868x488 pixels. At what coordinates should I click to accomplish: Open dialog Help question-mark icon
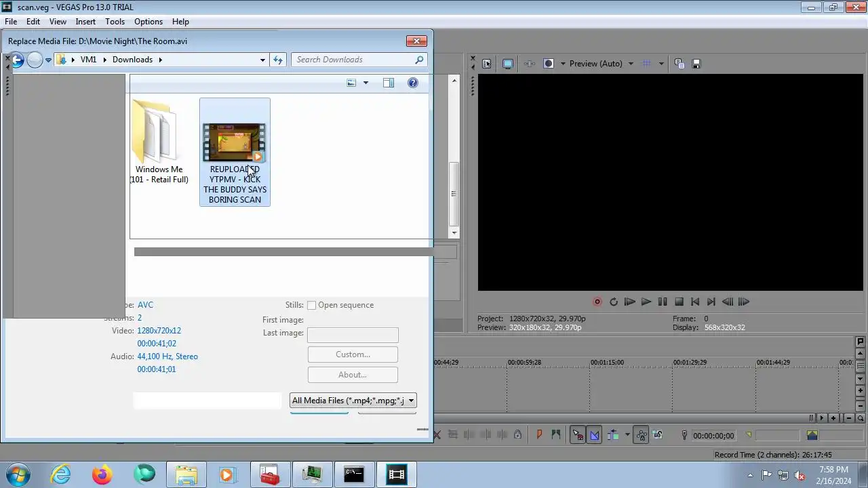412,83
